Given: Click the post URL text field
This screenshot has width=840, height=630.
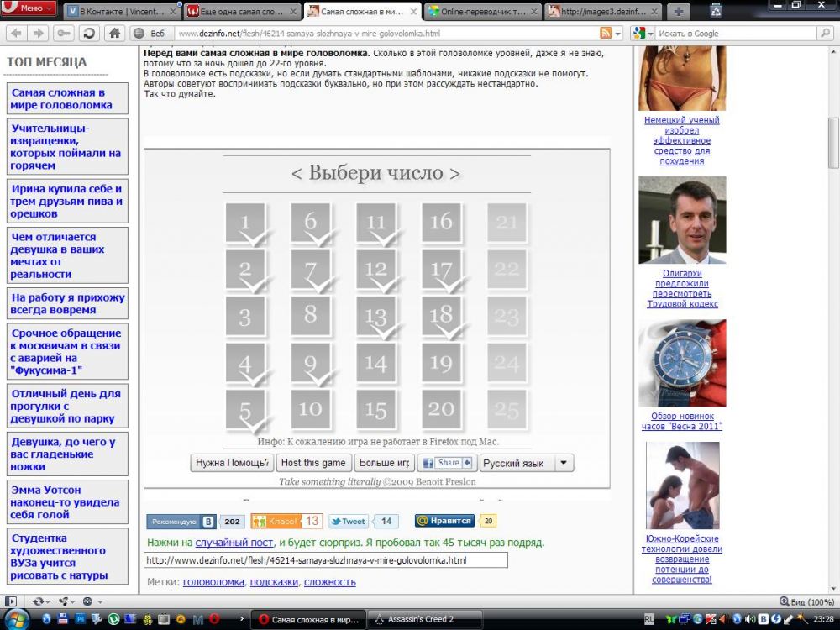Looking at the screenshot, I should coord(325,559).
